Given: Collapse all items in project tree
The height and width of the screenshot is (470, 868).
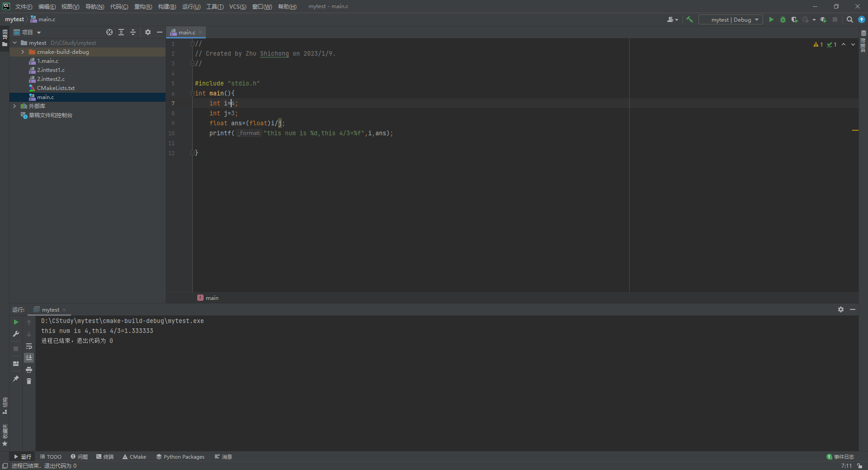Looking at the screenshot, I should 133,32.
